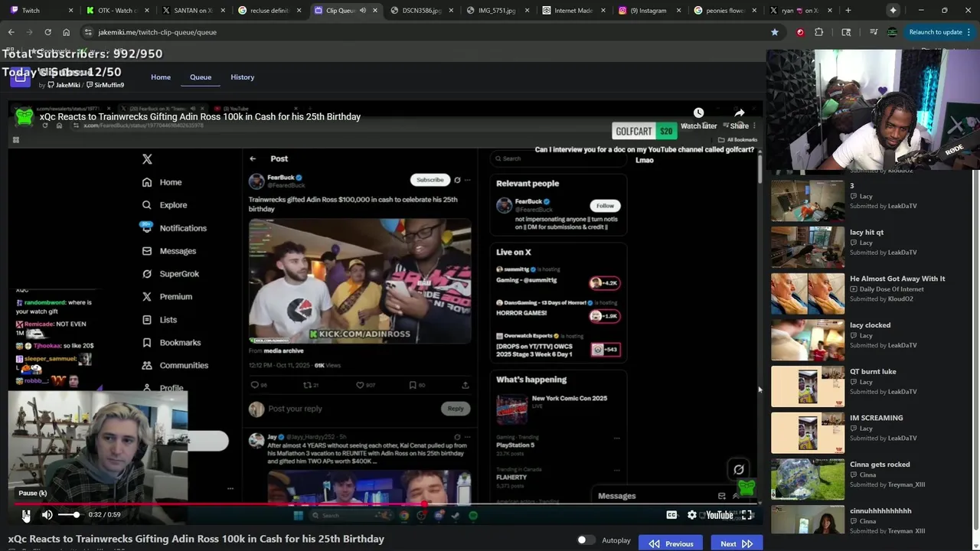The height and width of the screenshot is (551, 980).
Task: Open a new browser tab with plus
Action: (x=848, y=11)
